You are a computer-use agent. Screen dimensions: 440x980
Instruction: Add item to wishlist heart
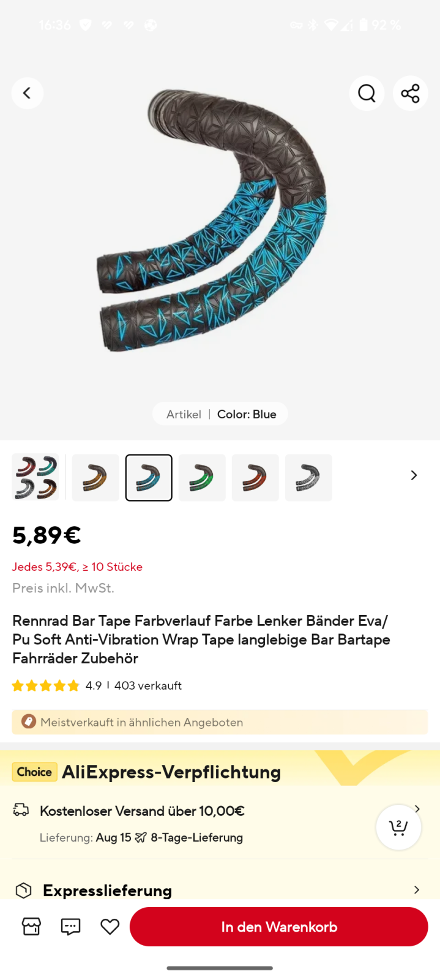[x=110, y=927]
